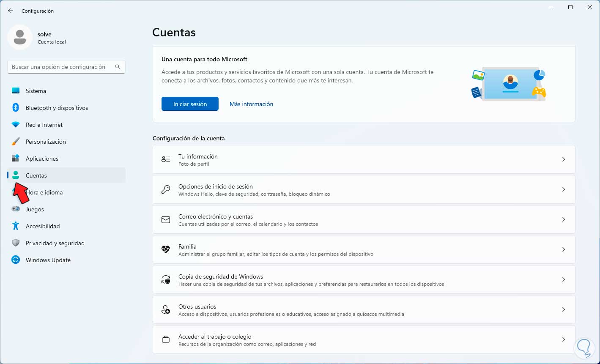Expand the Otros usuarios chevron

pos(564,309)
